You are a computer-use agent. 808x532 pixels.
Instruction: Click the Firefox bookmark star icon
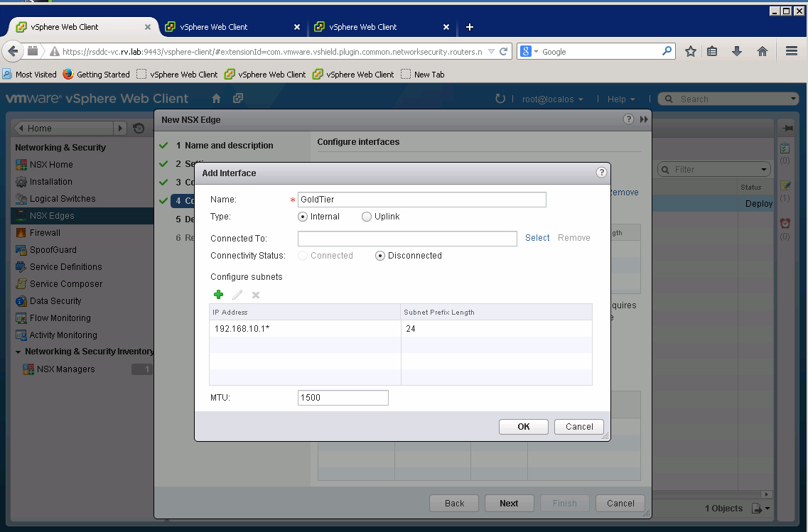(x=690, y=51)
